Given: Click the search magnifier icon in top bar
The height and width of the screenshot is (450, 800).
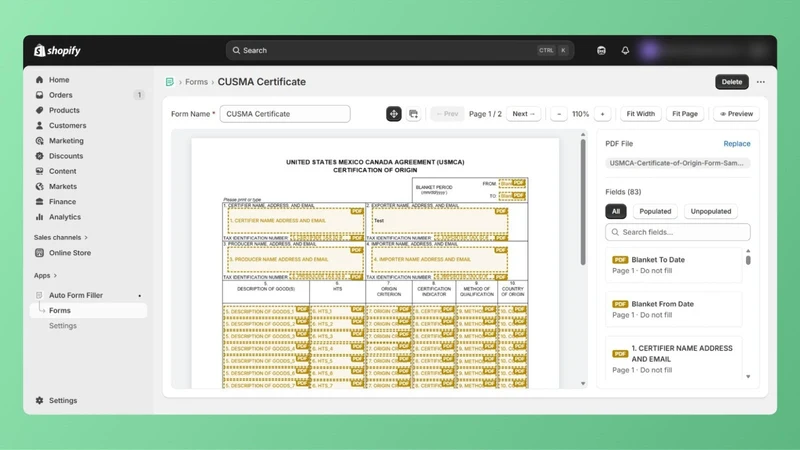Looking at the screenshot, I should click(x=236, y=51).
